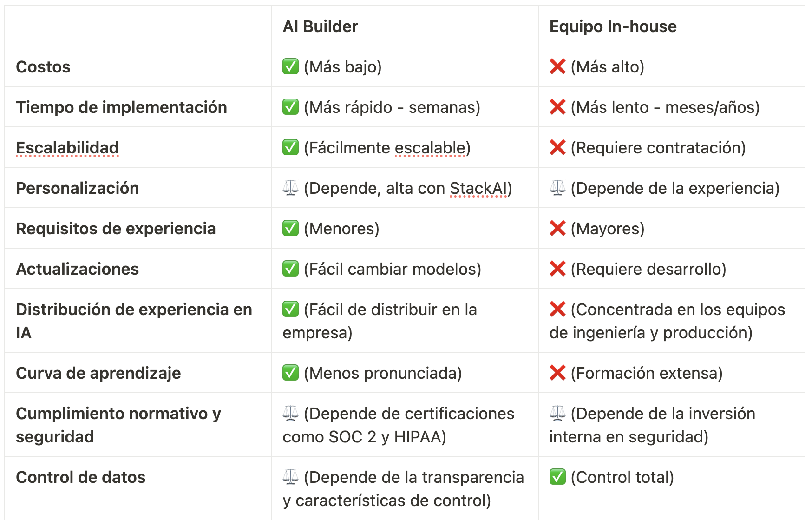Viewport: 812px width, 527px height.
Task: Select the "Tiempo de implementación" row label
Action: pos(121,107)
